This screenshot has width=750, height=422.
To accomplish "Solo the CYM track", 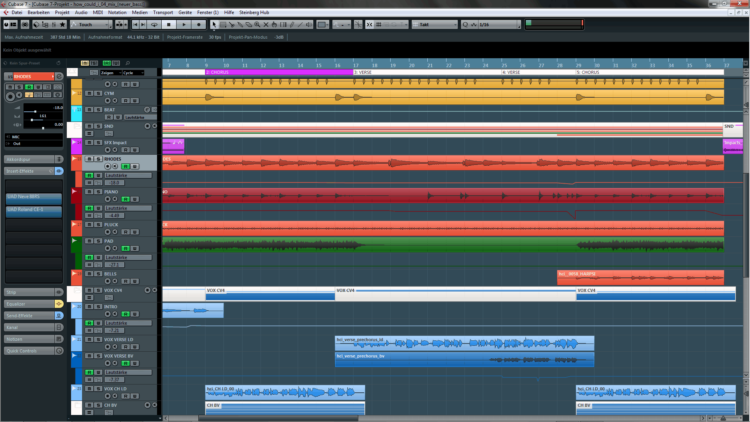I will click(x=98, y=93).
